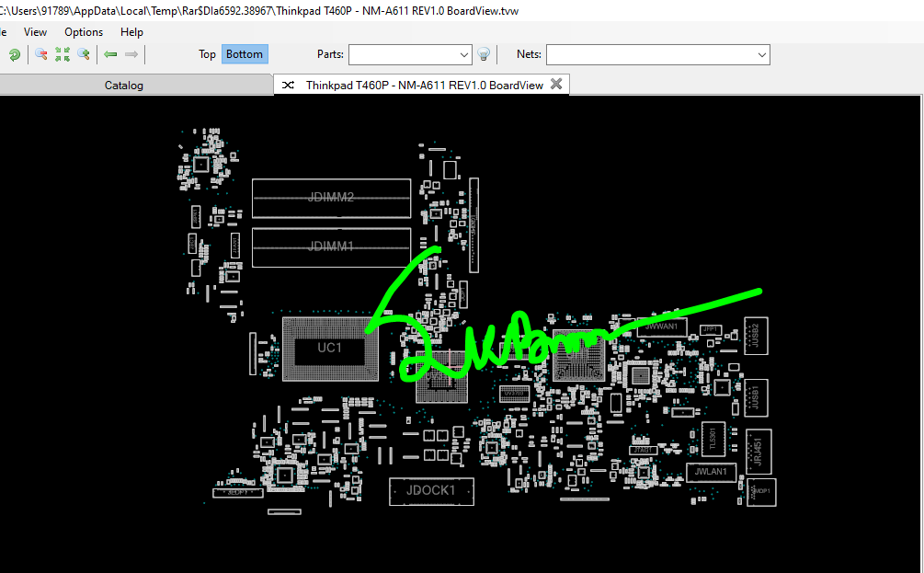Screen dimensions: 924x573
Task: Select the JWWAN1 connector on the board
Action: point(661,327)
